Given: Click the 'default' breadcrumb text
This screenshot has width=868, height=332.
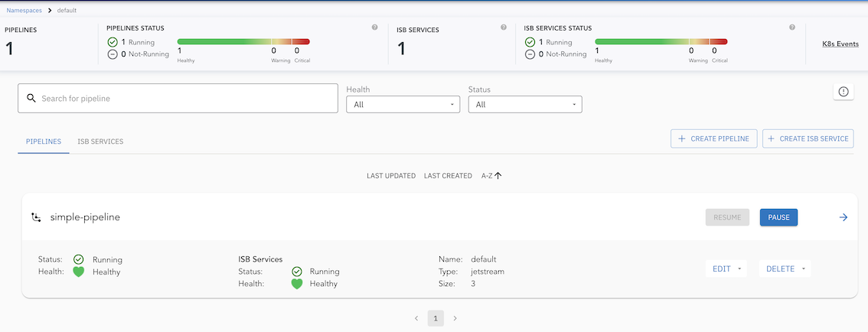Looking at the screenshot, I should [x=67, y=10].
